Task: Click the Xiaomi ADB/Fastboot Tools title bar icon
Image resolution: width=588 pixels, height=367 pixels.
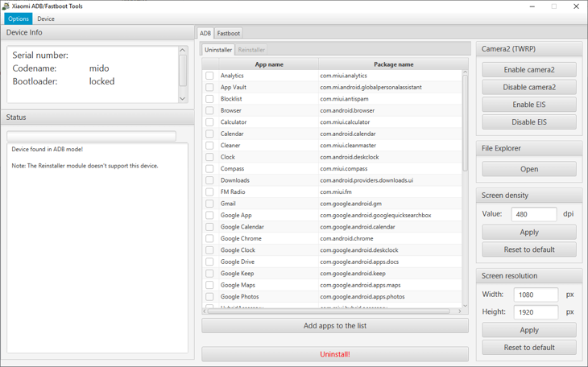Action: click(6, 6)
